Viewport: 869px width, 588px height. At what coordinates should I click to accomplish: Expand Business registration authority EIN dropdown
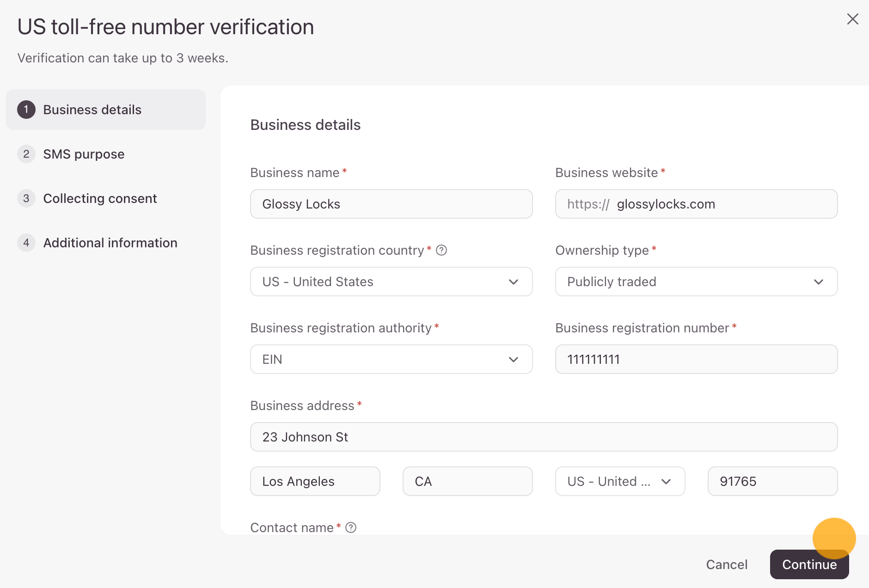392,359
